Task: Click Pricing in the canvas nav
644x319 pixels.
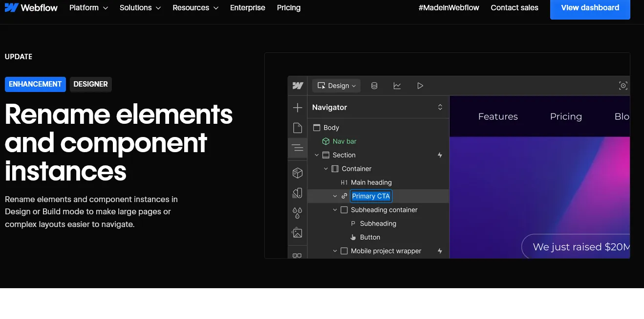Action: point(566,116)
